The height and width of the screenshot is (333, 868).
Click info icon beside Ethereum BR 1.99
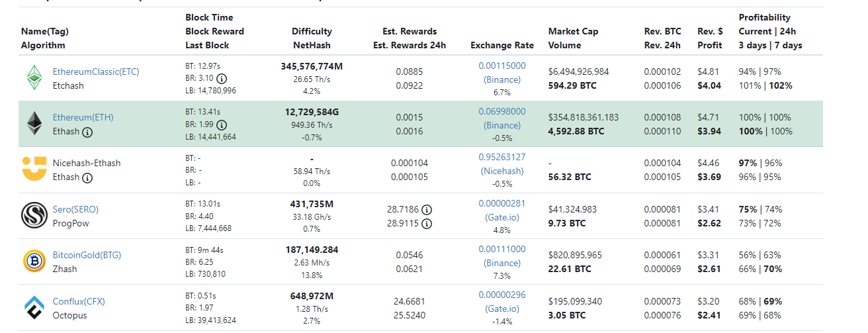(x=221, y=124)
